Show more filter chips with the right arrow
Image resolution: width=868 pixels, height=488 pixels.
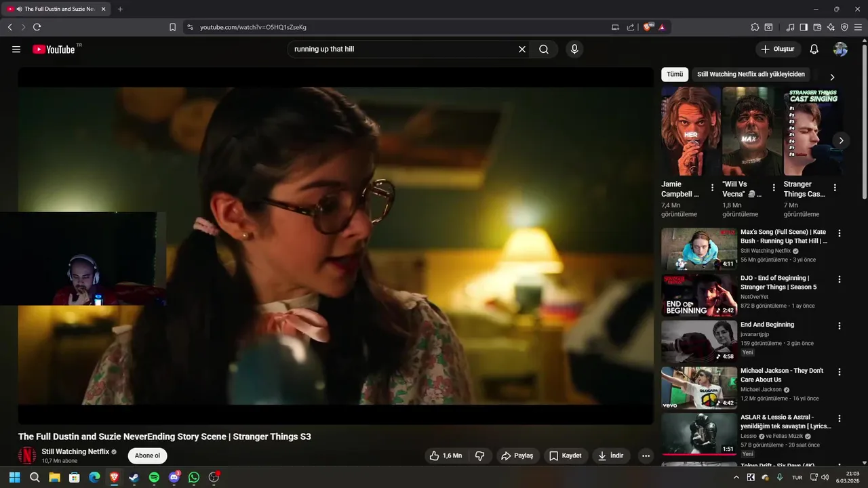[x=832, y=77]
